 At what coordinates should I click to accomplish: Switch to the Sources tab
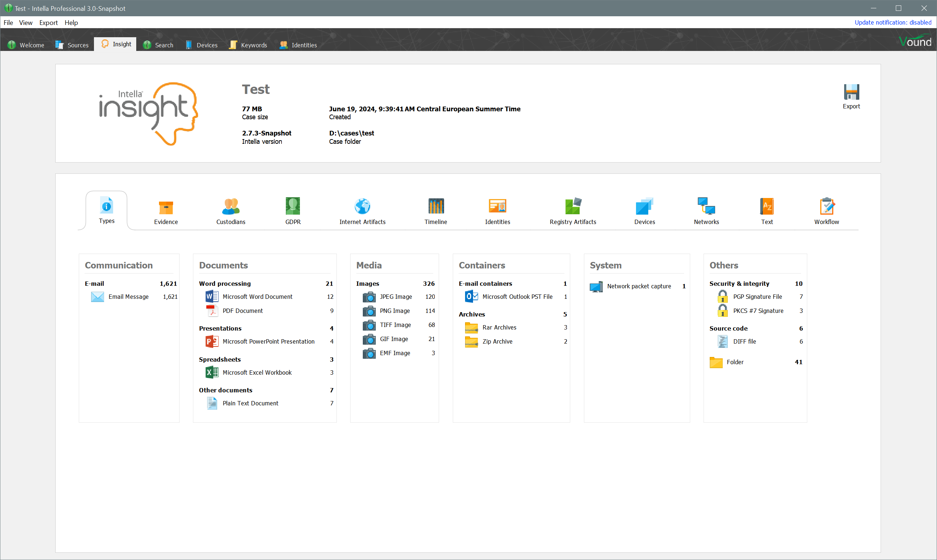coord(72,45)
